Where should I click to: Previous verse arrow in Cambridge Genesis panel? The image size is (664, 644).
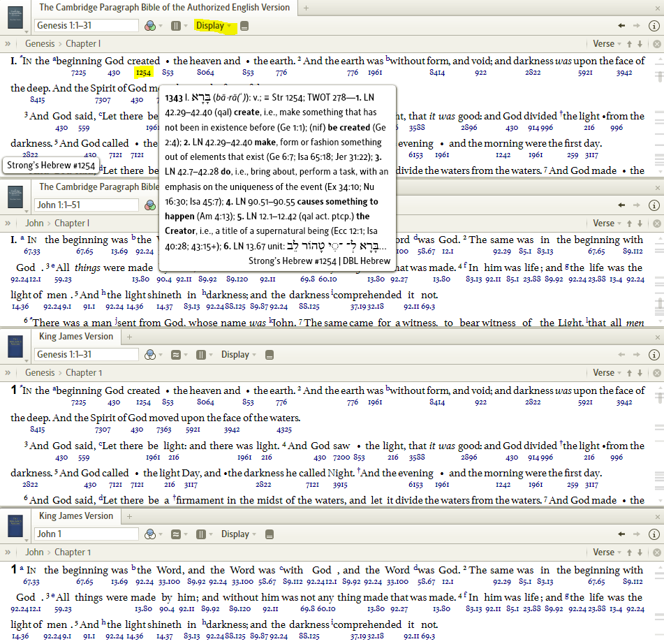pos(629,43)
